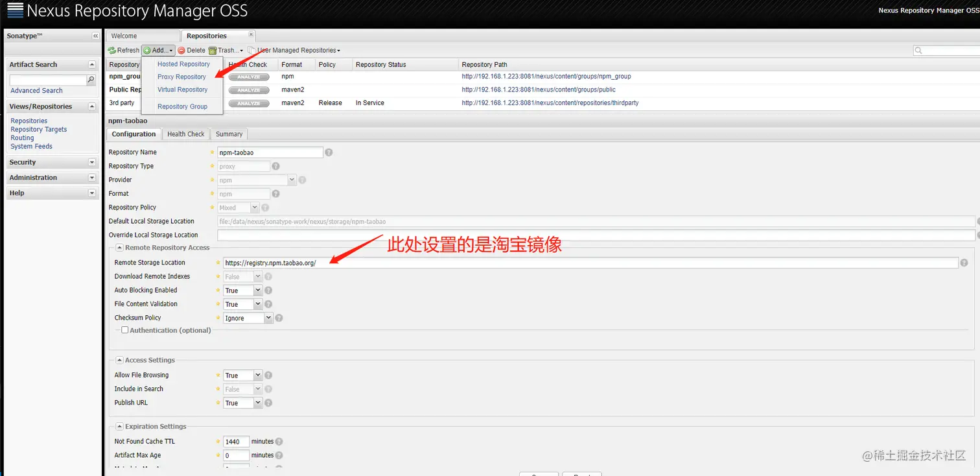Click Analyze button for 3rd party row
This screenshot has width=980, height=476.
point(249,103)
